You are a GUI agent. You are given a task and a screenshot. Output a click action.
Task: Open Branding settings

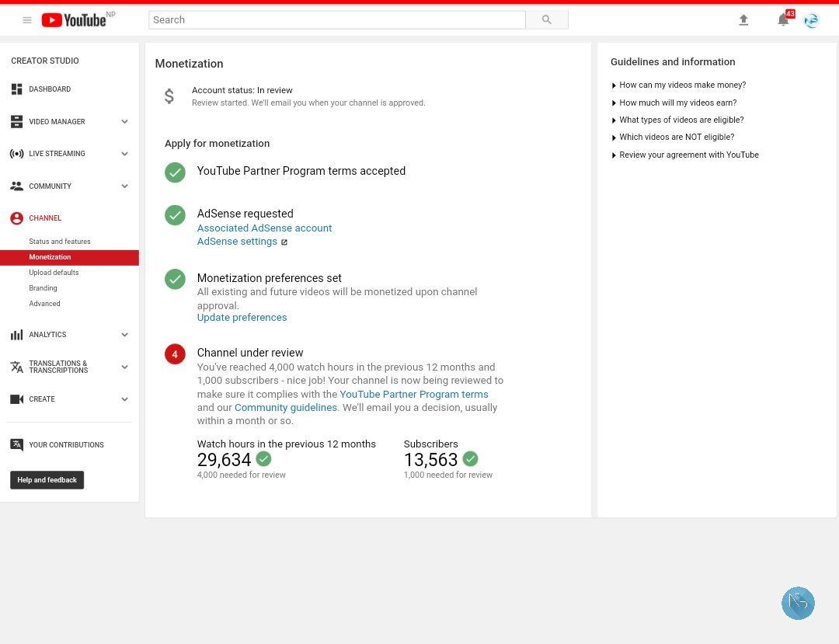click(x=43, y=287)
